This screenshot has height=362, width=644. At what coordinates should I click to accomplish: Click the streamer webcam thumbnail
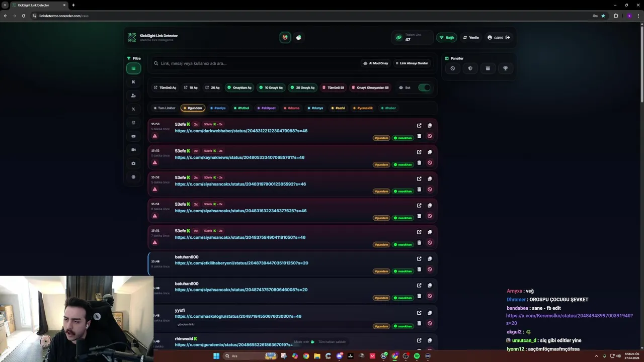(76, 319)
